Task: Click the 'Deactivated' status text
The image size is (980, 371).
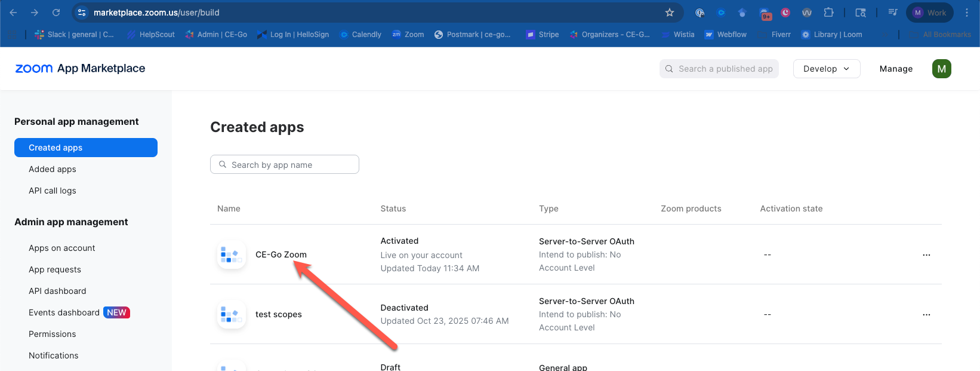Action: click(x=404, y=308)
